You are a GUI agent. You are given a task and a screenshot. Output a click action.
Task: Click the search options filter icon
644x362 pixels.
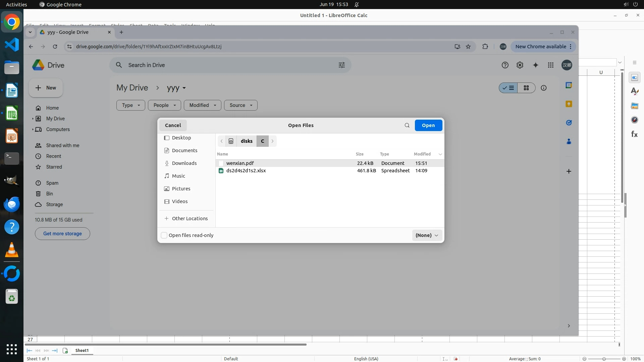341,65
